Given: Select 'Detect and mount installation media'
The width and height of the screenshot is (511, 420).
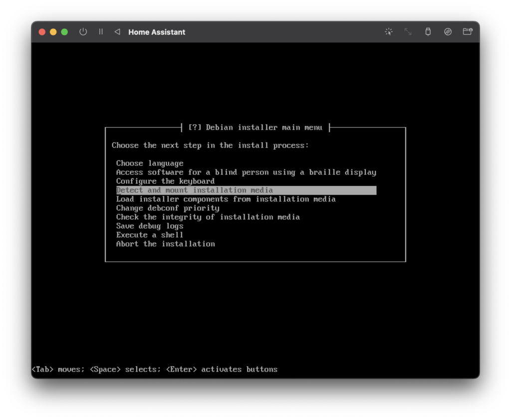Looking at the screenshot, I should [x=246, y=190].
